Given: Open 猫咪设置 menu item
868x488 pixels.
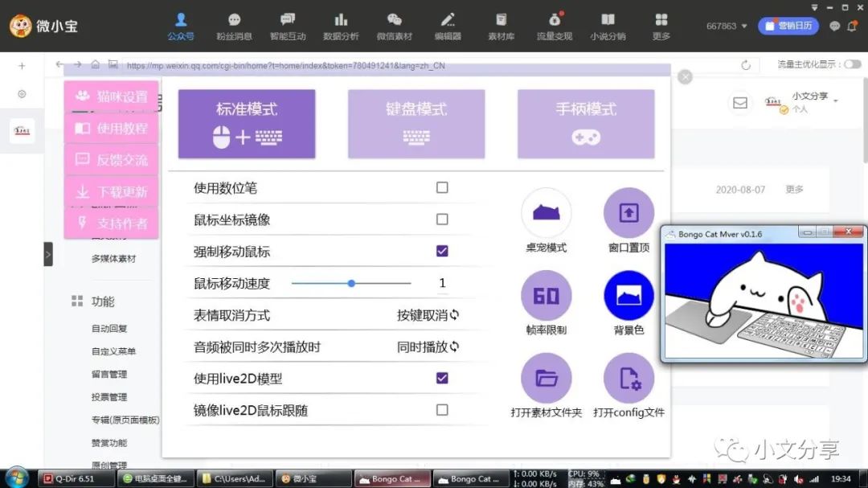Looking at the screenshot, I should pos(111,96).
